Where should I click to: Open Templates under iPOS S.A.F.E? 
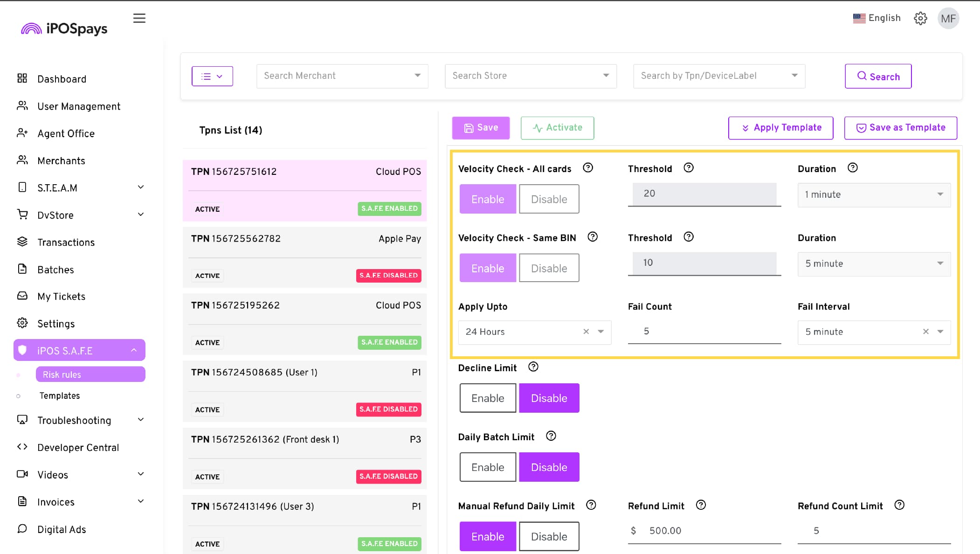tap(60, 395)
